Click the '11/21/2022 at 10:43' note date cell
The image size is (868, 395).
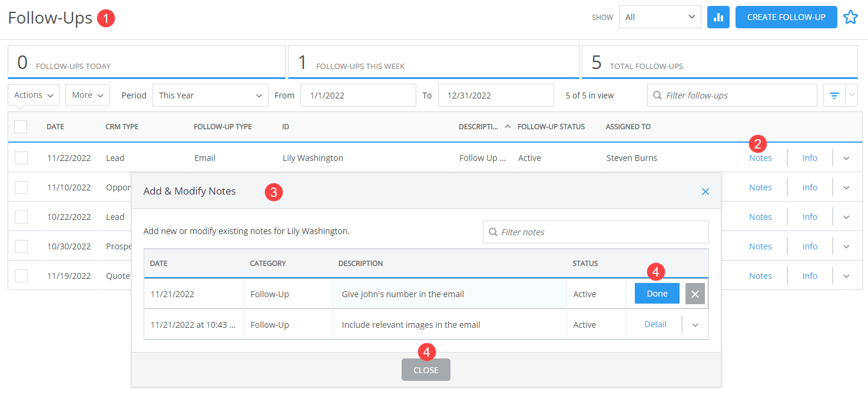pyautogui.click(x=193, y=325)
